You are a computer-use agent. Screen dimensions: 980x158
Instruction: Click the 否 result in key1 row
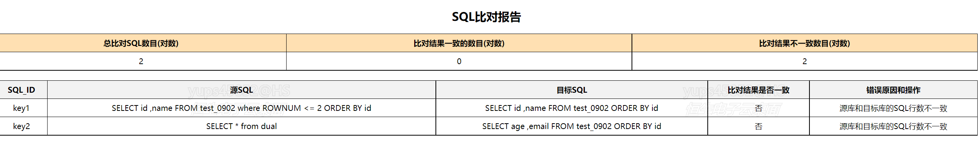758,108
